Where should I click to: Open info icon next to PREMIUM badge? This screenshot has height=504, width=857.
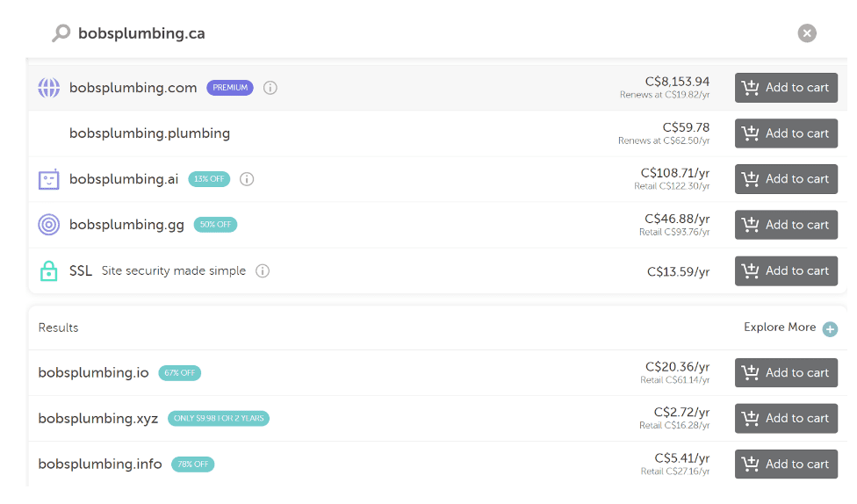click(270, 88)
